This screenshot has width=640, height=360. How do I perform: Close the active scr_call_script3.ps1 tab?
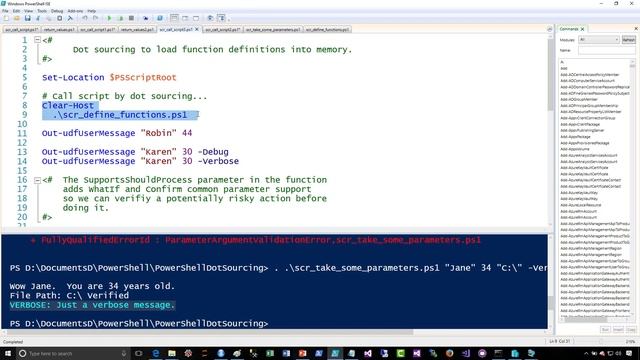pos(197,29)
